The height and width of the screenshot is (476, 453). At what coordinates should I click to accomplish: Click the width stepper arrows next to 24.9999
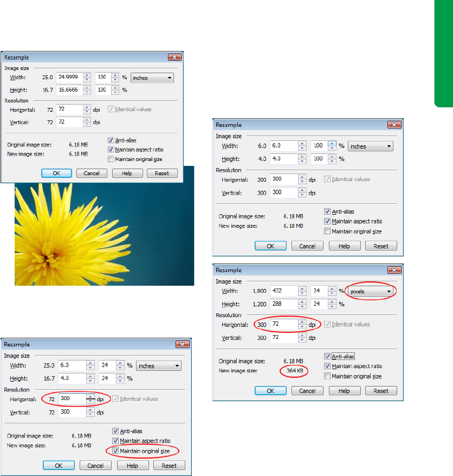pos(87,78)
